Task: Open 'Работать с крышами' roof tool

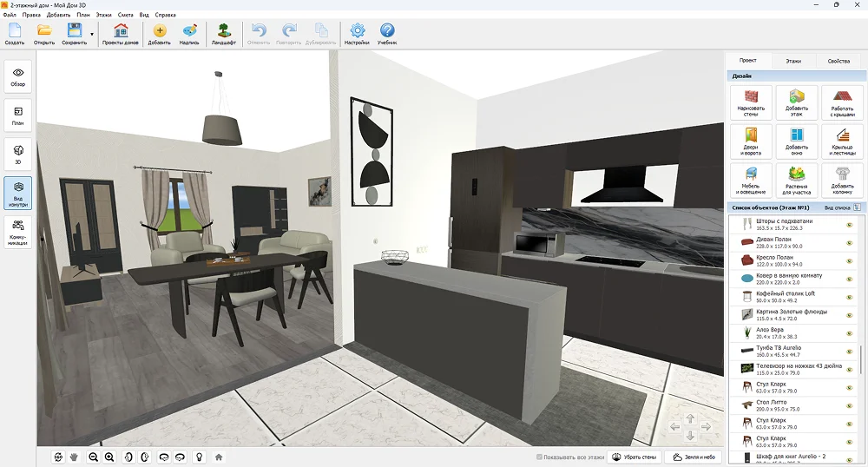Action: pyautogui.click(x=842, y=102)
